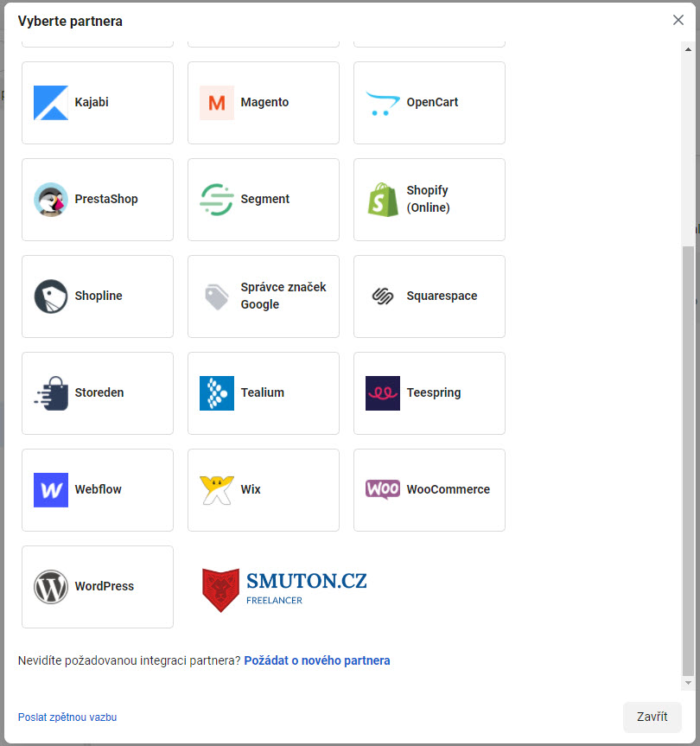Screen dimensions: 700x746
Task: Select the PrestaShop partner label
Action: (x=106, y=199)
